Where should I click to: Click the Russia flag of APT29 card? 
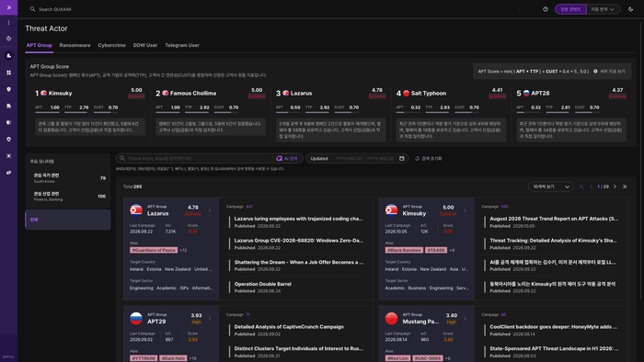pos(136,318)
